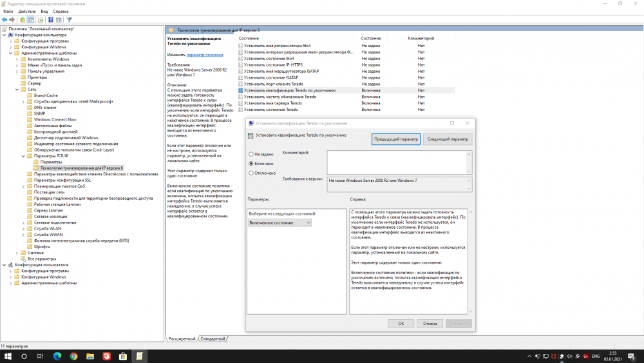Click the Back arrow in the toolbar

click(5, 20)
